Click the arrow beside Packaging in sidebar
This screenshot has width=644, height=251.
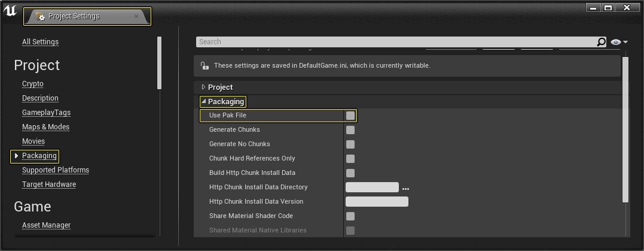click(x=16, y=156)
